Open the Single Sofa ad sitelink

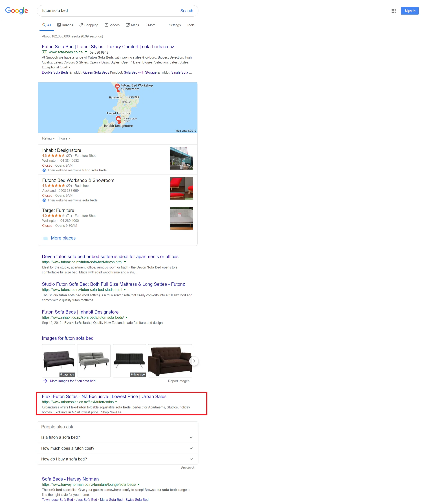tap(179, 72)
